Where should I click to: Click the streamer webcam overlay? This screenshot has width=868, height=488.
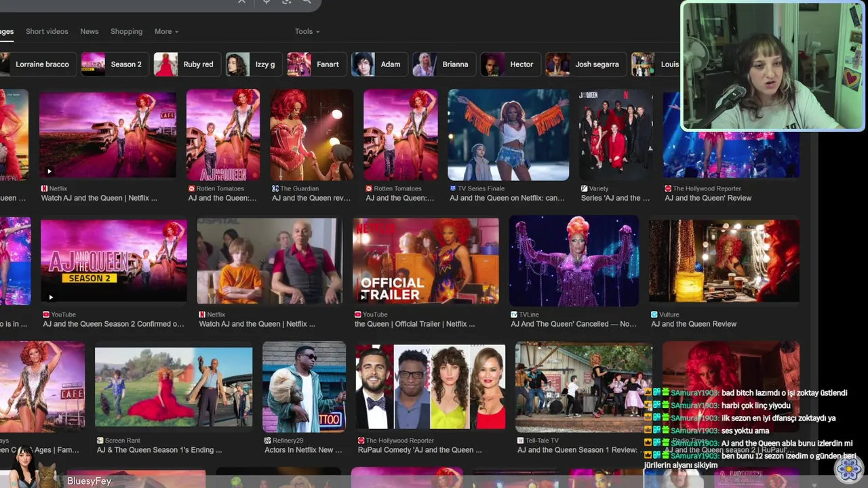[772, 66]
